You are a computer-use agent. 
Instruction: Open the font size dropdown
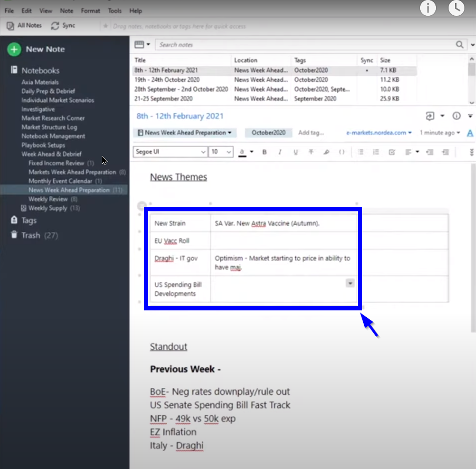[221, 152]
